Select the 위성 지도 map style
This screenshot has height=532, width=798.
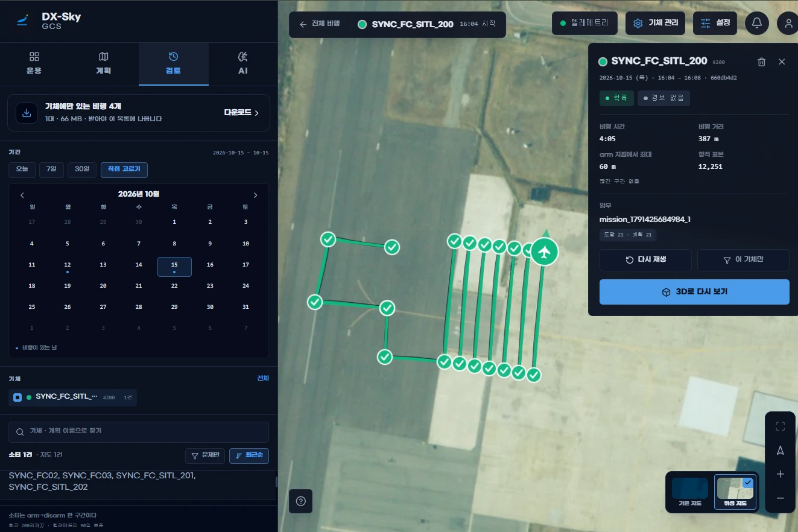tap(734, 492)
